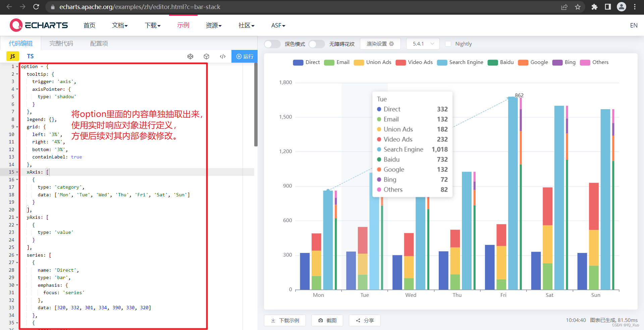Collapse code fold arrow at line 26

[x=17, y=255]
